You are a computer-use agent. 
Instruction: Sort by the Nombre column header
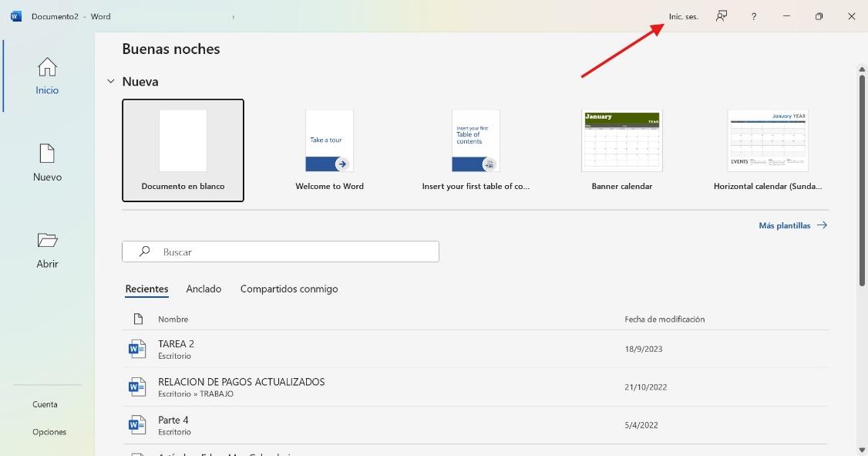[173, 319]
